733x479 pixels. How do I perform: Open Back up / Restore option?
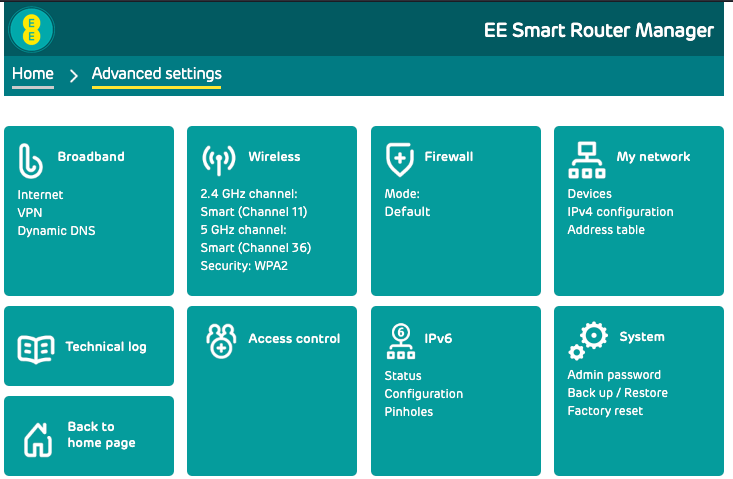point(617,393)
